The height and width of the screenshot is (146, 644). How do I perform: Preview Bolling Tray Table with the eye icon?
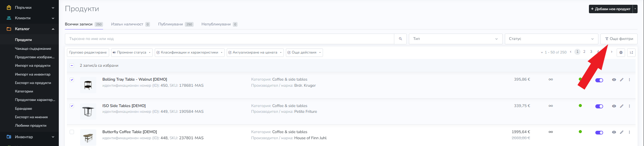[614, 80]
